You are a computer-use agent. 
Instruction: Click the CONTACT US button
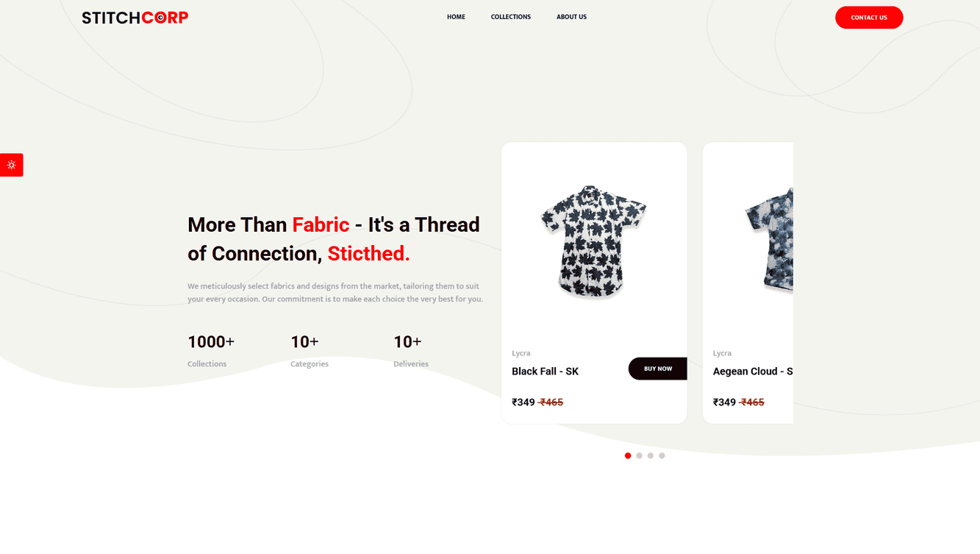coord(869,17)
